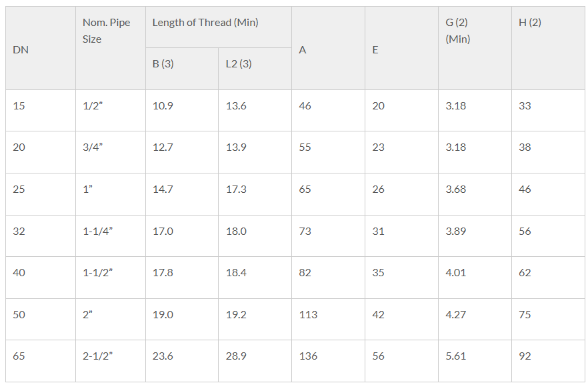Select the B (3) subheader cell
This screenshot has height=387, width=588.
tap(182, 69)
